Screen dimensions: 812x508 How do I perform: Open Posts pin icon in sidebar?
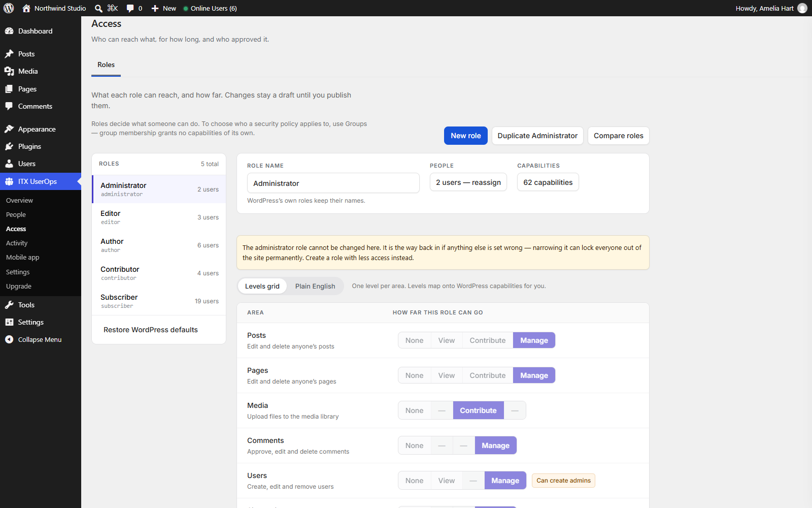[9, 54]
